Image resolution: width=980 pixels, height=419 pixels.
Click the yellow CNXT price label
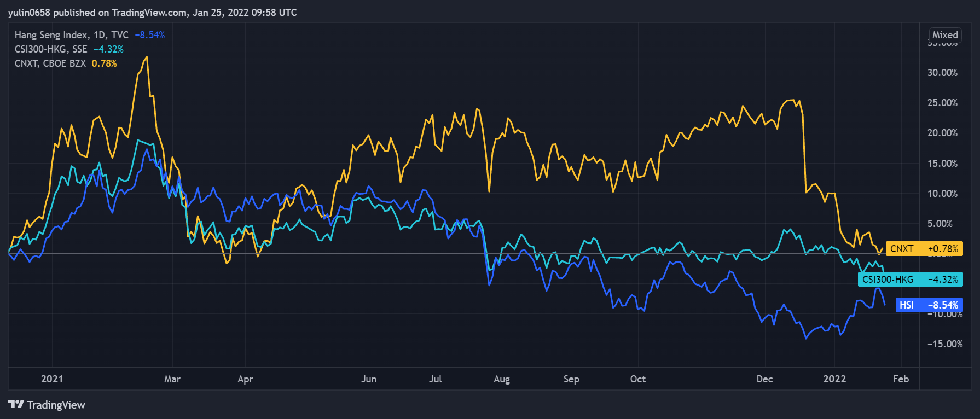[902, 249]
